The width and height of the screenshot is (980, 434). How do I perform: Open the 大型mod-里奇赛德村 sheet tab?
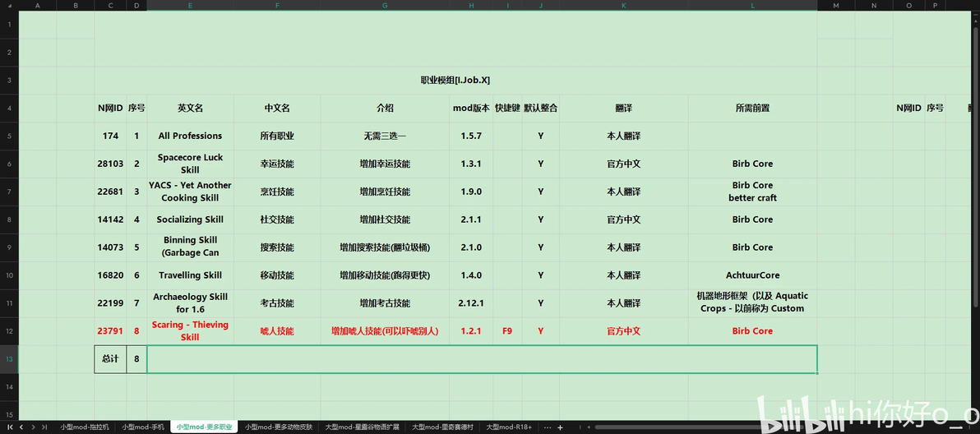442,427
